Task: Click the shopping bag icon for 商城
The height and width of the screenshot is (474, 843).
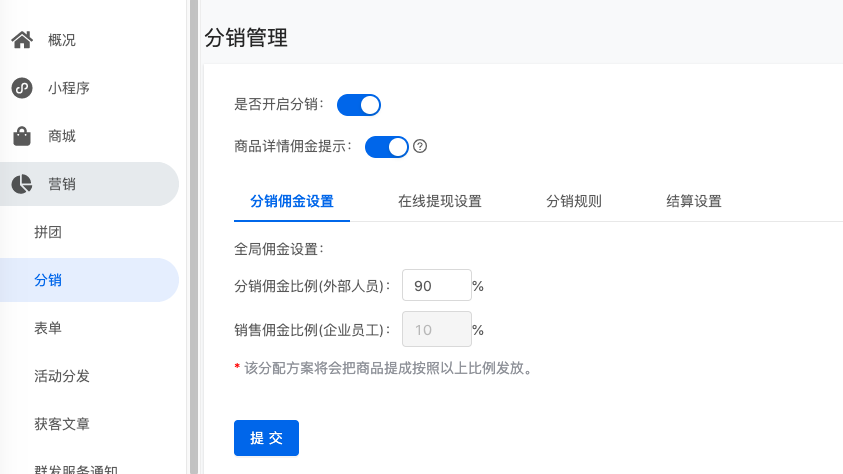Action: 22,136
